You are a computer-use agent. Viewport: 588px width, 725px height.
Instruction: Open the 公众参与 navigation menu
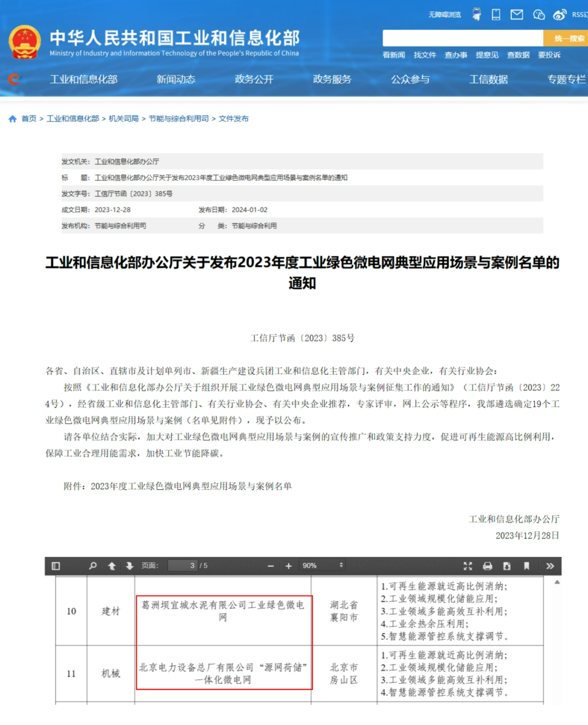(x=411, y=79)
